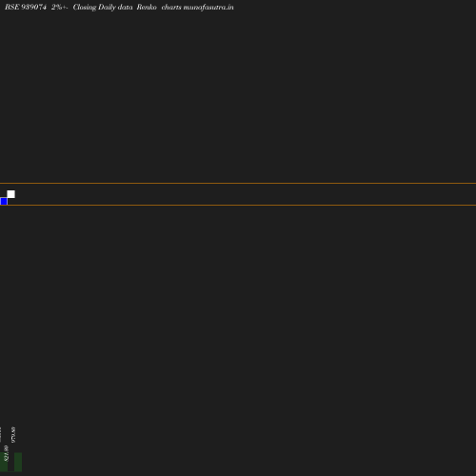Image resolution: width=476 pixels, height=476 pixels.
Task: Click the white Renko brick
Action: 10,194
